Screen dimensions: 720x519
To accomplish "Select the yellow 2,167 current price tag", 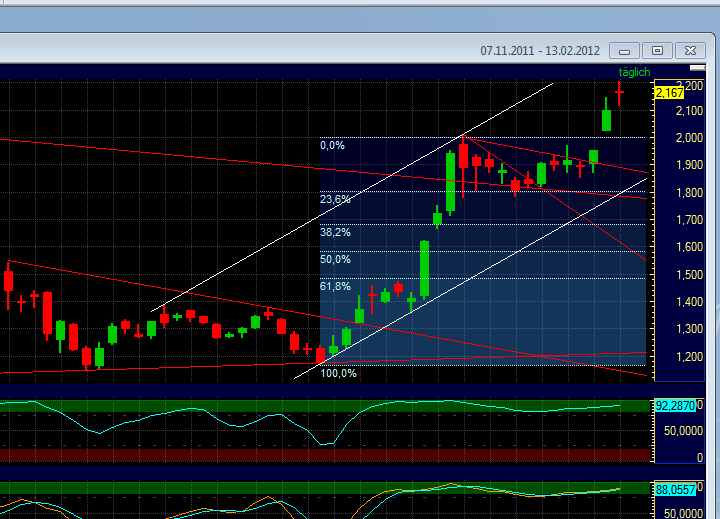I will tap(669, 93).
